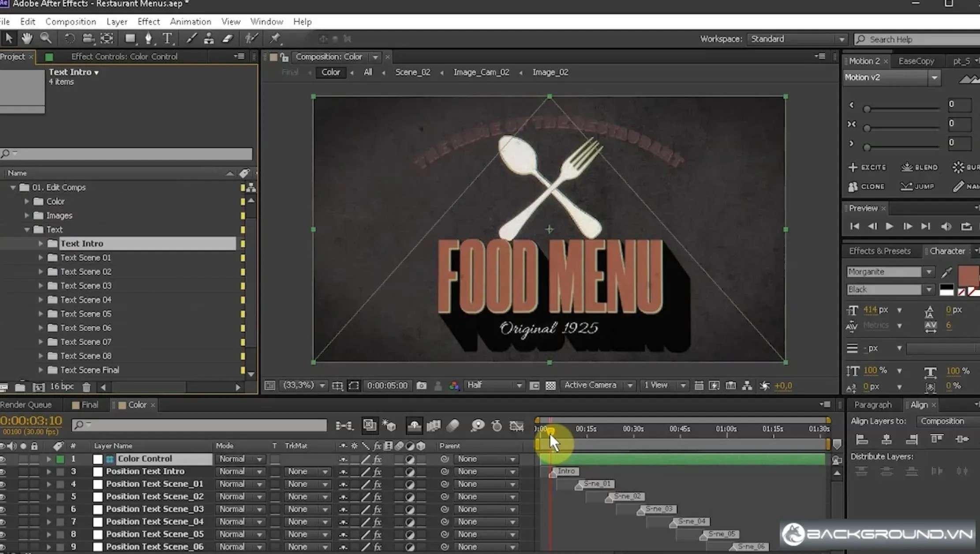Expand Color Control layer properties
The width and height of the screenshot is (980, 554).
[49, 459]
